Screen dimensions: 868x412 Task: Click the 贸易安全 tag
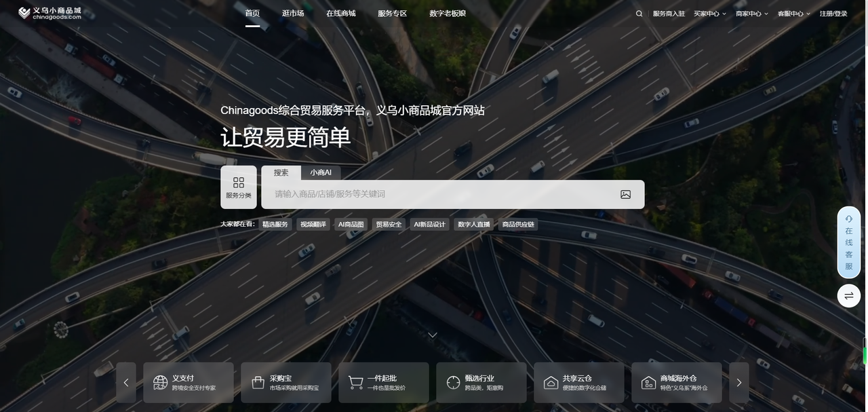[389, 225]
